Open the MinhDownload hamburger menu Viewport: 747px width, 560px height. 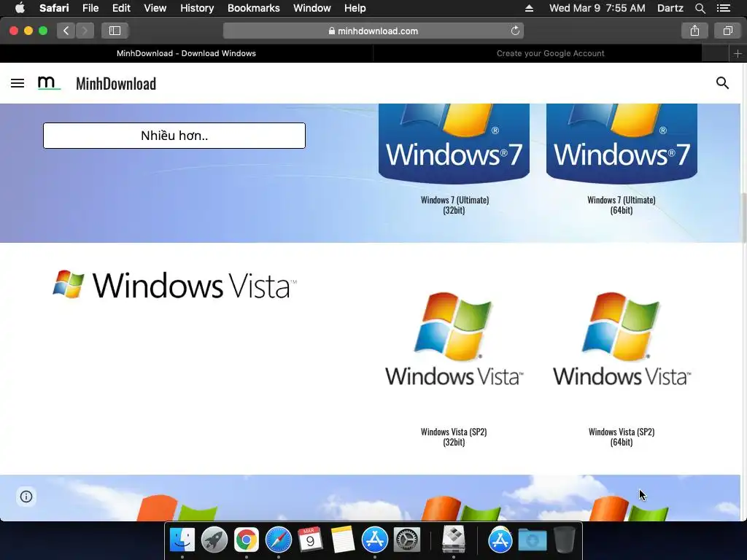(x=18, y=83)
